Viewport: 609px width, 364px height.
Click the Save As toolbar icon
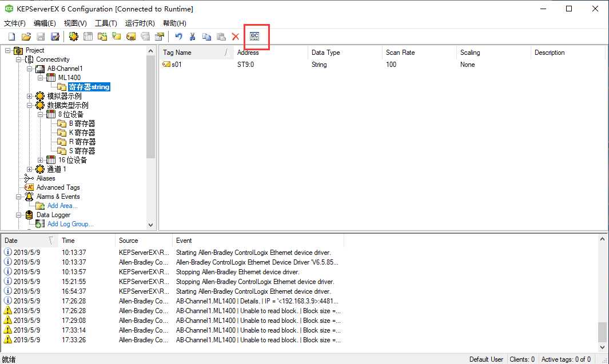(55, 37)
